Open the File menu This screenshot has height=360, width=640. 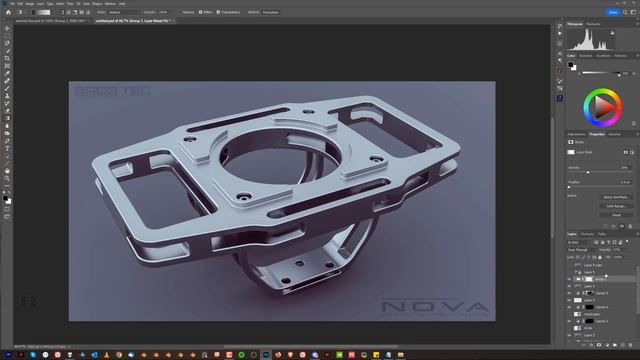[12, 4]
